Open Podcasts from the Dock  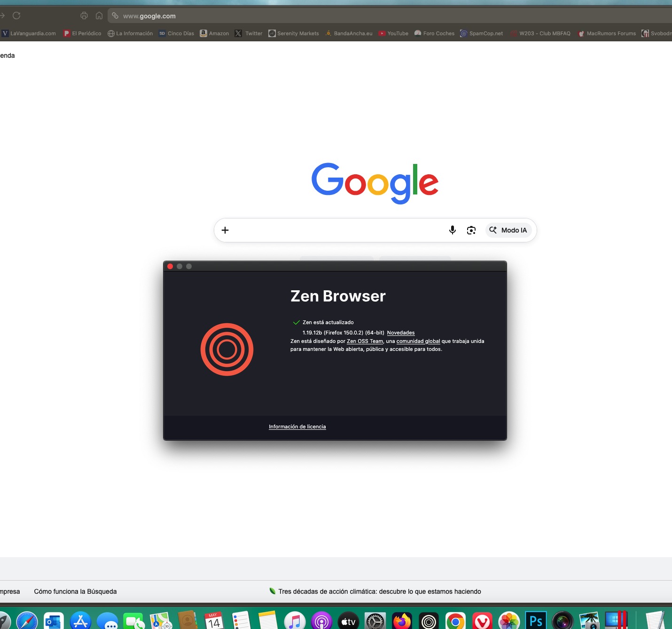[x=321, y=621]
